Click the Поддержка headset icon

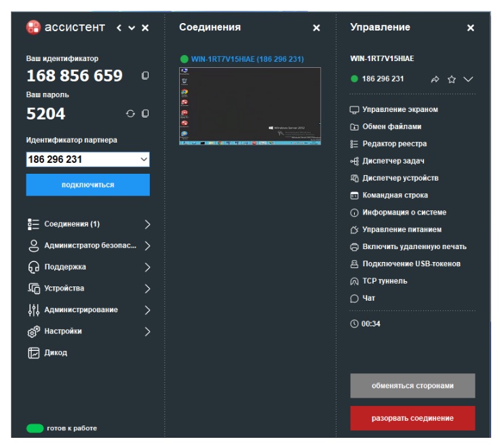33,267
